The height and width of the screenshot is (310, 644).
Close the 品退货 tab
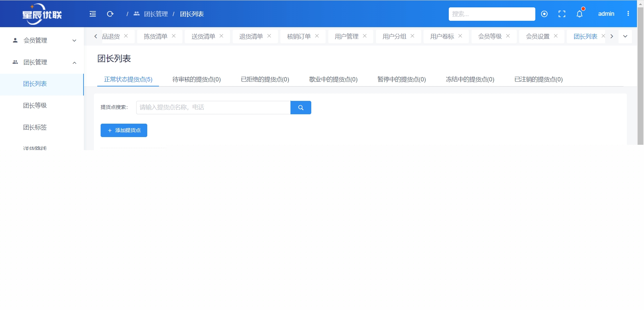(126, 36)
